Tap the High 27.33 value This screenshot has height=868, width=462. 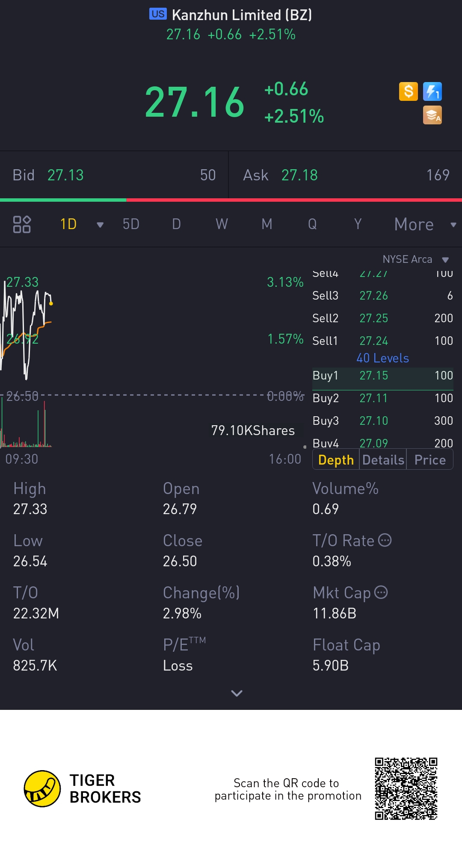click(30, 509)
